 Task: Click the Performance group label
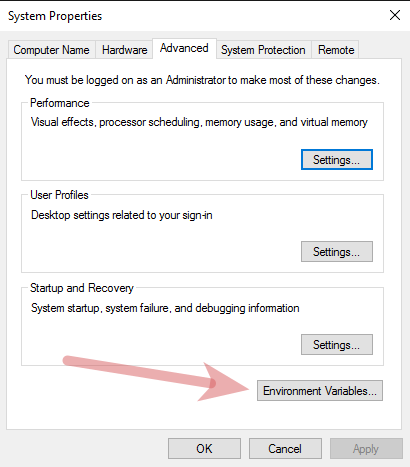tap(60, 103)
